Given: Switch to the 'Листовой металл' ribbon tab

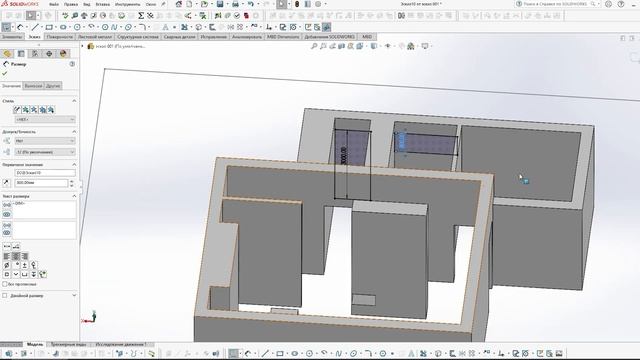Looking at the screenshot, I should 95,37.
